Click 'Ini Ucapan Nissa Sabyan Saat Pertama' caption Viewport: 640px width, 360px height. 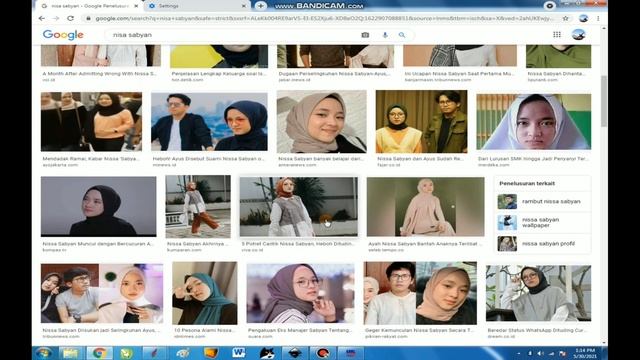point(460,73)
